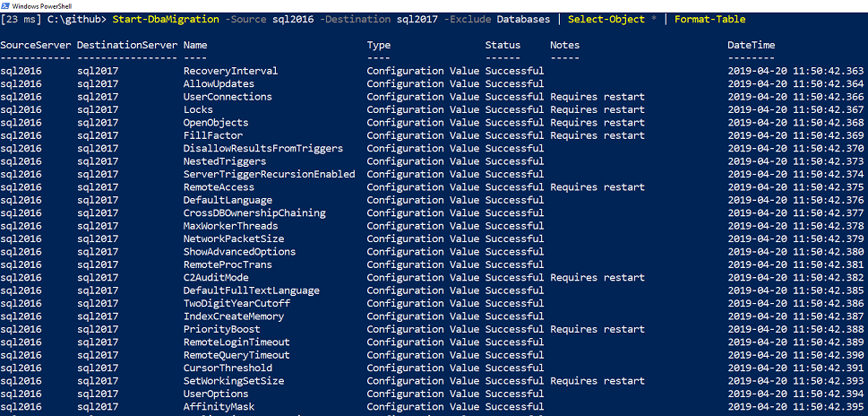The height and width of the screenshot is (416, 868).
Task: Click the SourceServer column header
Action: [36, 45]
